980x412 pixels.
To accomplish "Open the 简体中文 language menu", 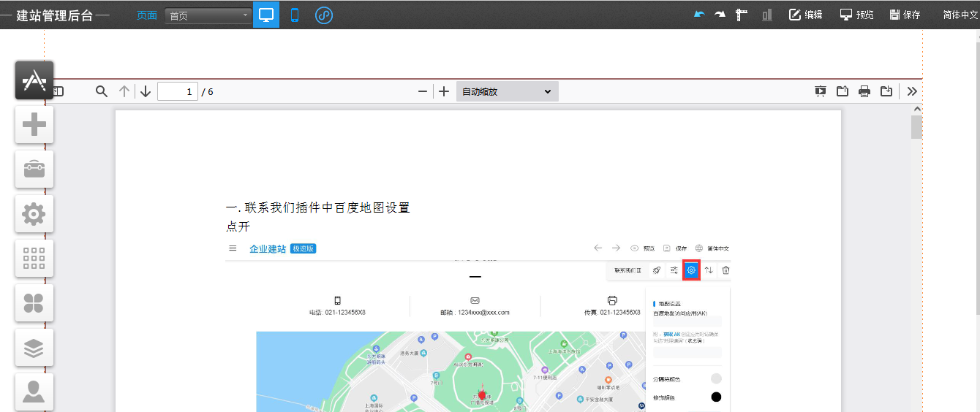I will point(960,15).
